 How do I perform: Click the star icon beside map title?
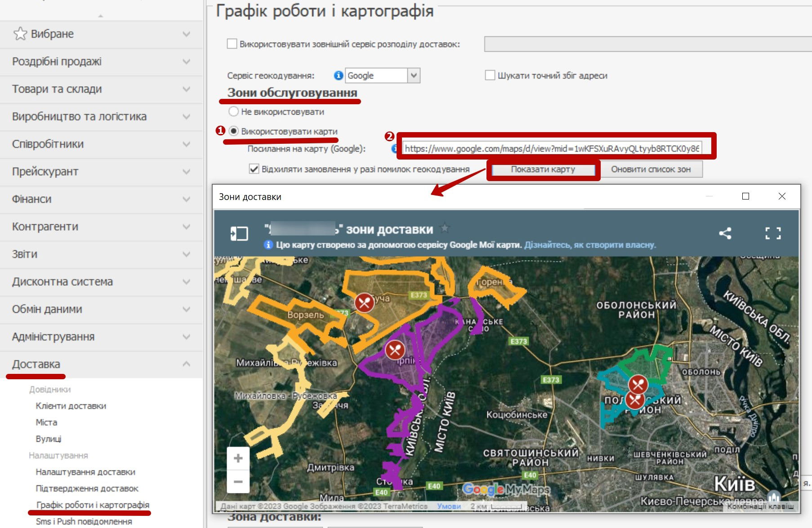[x=445, y=228]
